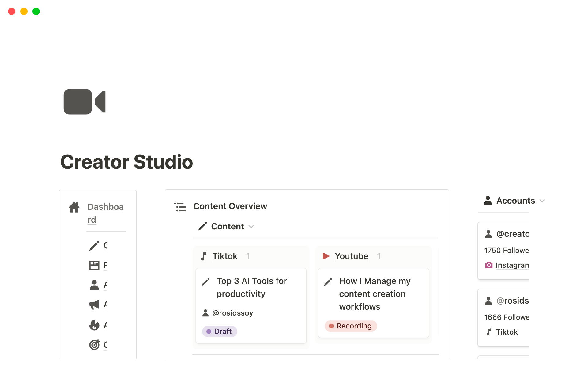Expand the Accounts view dropdown chevron
This screenshot has width=588, height=368.
click(x=542, y=201)
